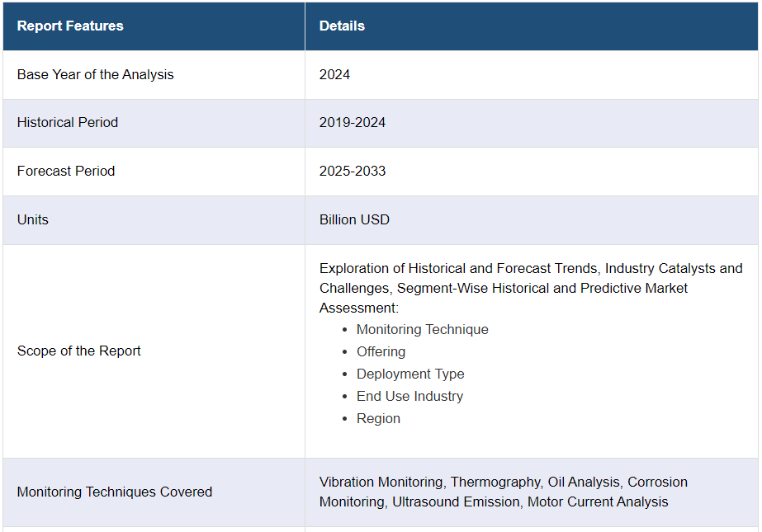The image size is (762, 532).
Task: Click the Details column header
Action: point(342,26)
